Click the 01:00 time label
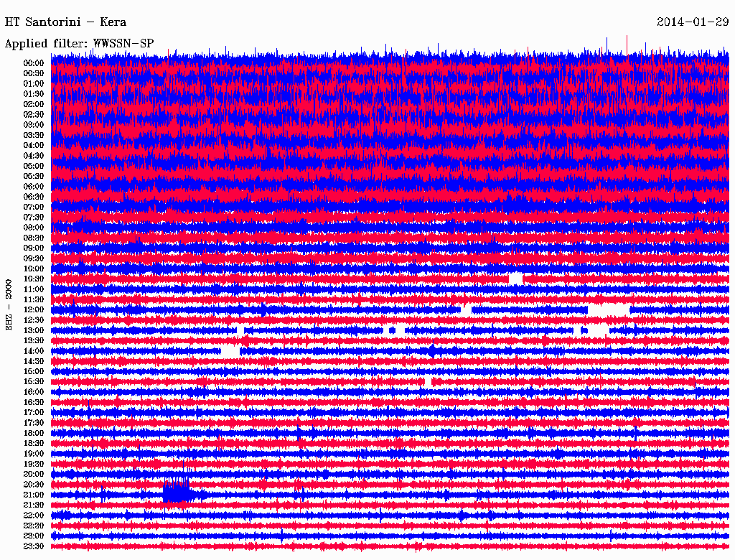The width and height of the screenshot is (735, 560). coord(34,83)
